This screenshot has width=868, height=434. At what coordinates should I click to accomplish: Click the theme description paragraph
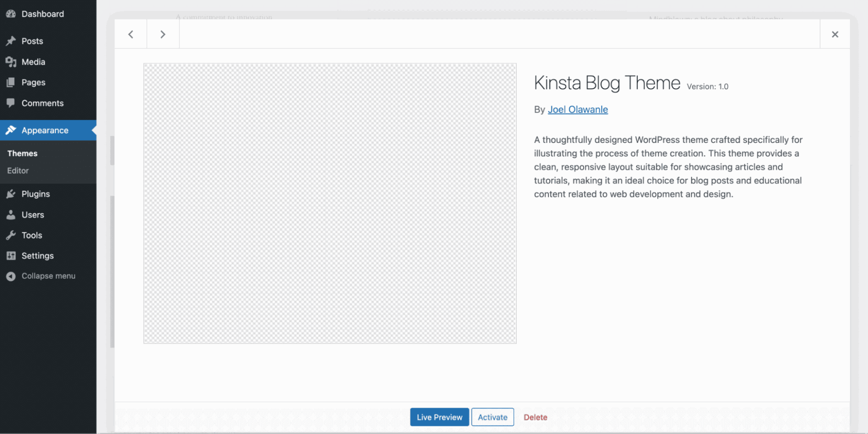[x=668, y=167]
